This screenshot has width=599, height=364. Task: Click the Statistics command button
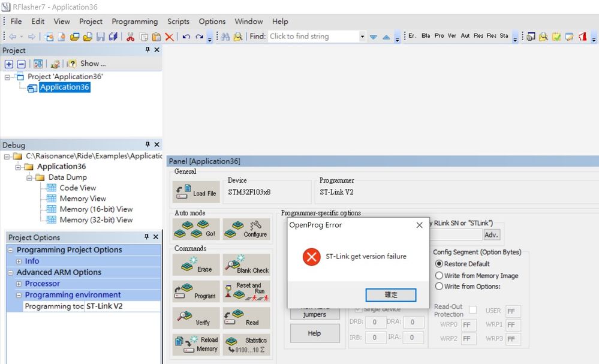pyautogui.click(x=246, y=345)
